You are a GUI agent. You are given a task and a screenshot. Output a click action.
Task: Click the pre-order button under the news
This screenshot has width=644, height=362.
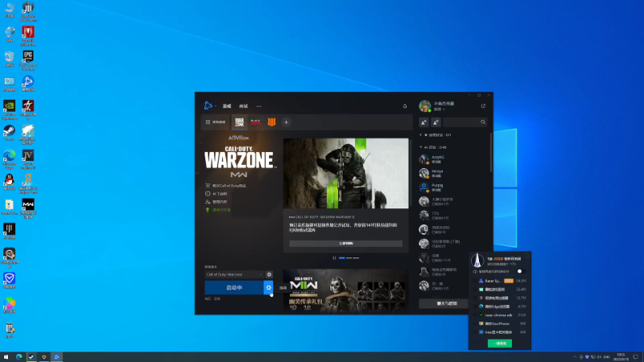pos(346,244)
